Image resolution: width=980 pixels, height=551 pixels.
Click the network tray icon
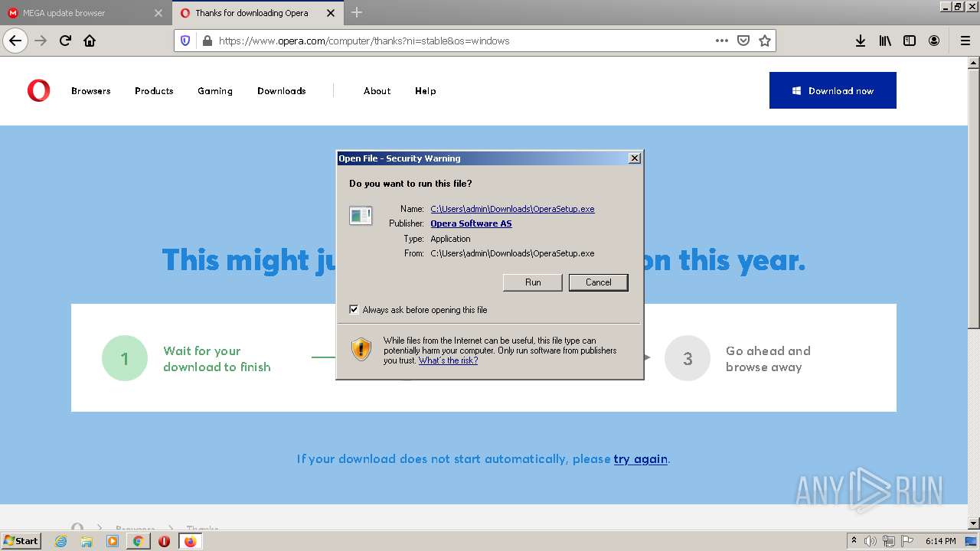click(889, 541)
